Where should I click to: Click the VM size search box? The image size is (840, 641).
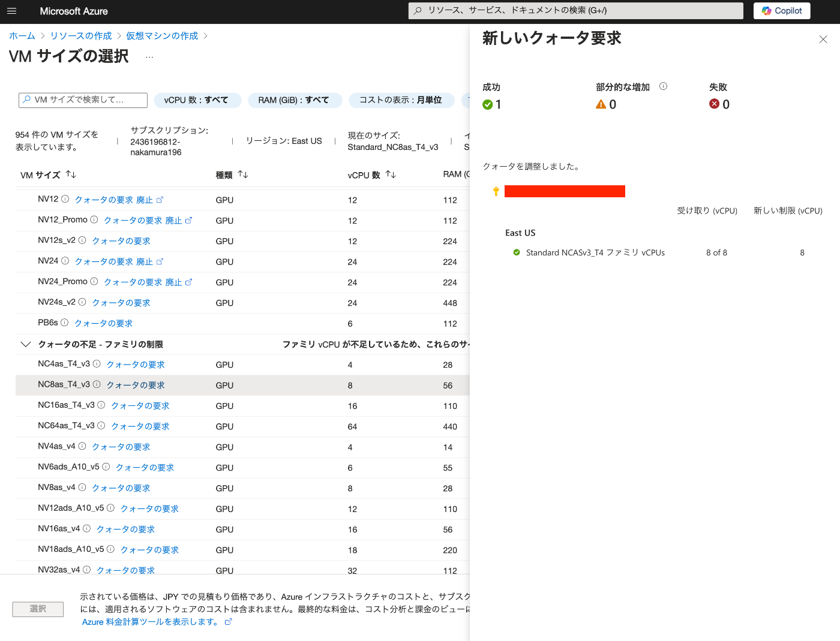pyautogui.click(x=83, y=100)
